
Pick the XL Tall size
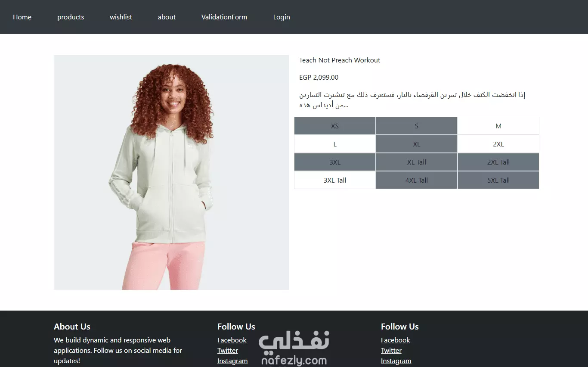[x=417, y=162]
